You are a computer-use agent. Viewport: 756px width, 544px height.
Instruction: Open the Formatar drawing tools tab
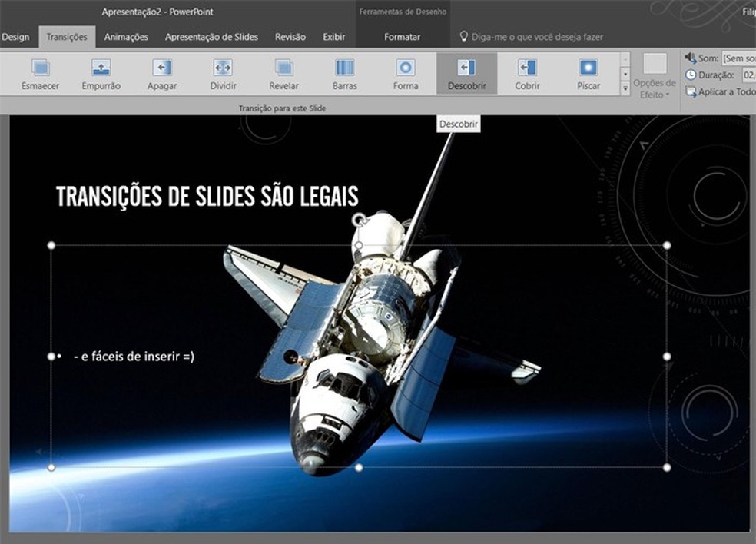tap(402, 37)
